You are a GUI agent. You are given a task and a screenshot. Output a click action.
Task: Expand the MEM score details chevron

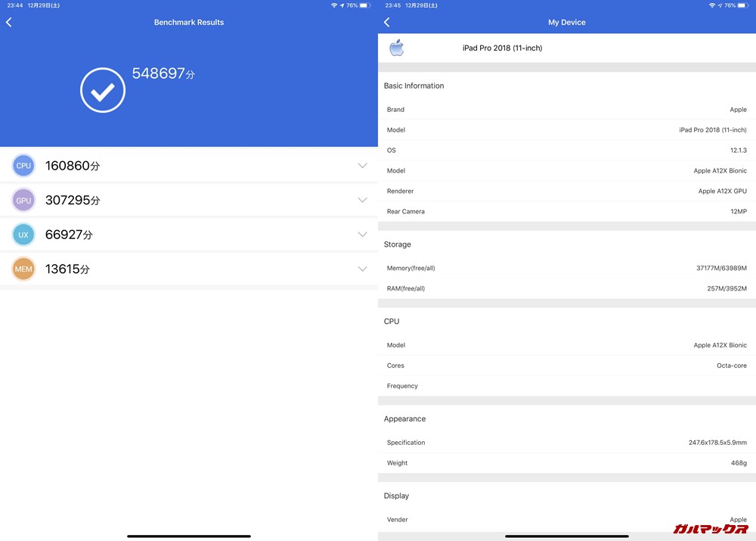(362, 269)
